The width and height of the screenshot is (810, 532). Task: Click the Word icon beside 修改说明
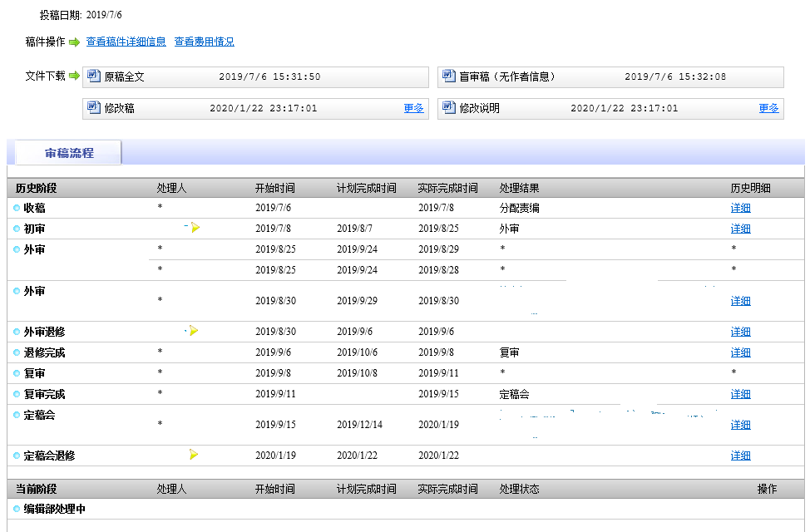[448, 107]
